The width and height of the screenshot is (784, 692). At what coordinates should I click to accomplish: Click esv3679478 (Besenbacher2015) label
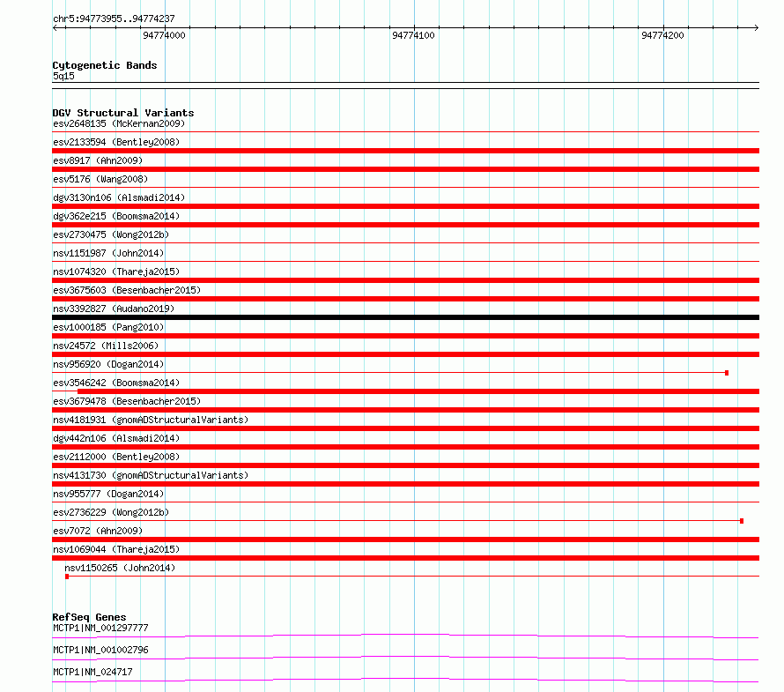click(x=127, y=401)
